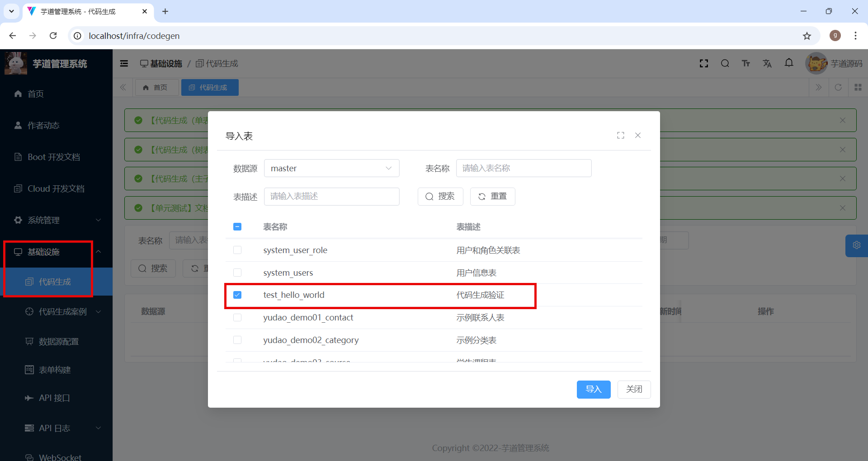Open a new browser tab with the plus button
The image size is (868, 461).
tap(165, 11)
